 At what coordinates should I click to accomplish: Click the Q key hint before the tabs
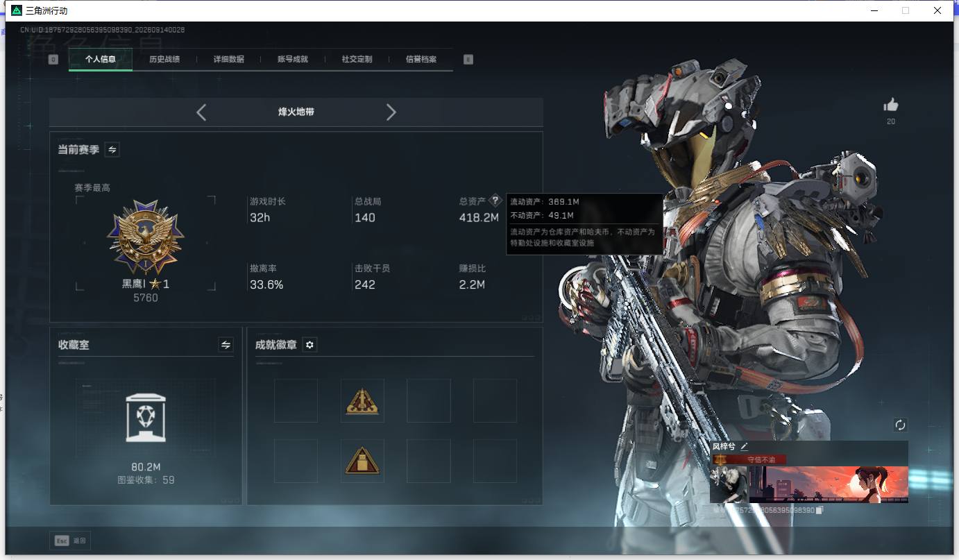point(53,60)
